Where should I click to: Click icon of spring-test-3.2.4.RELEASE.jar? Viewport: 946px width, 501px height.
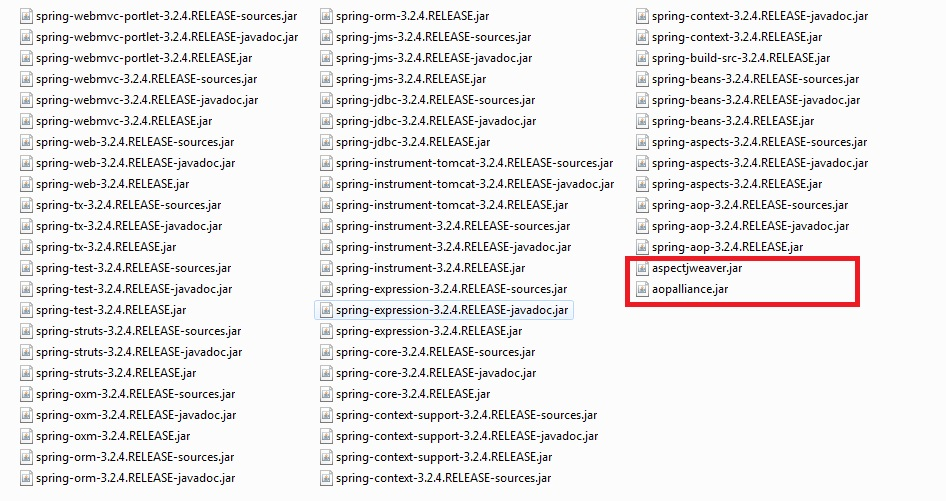coord(26,310)
